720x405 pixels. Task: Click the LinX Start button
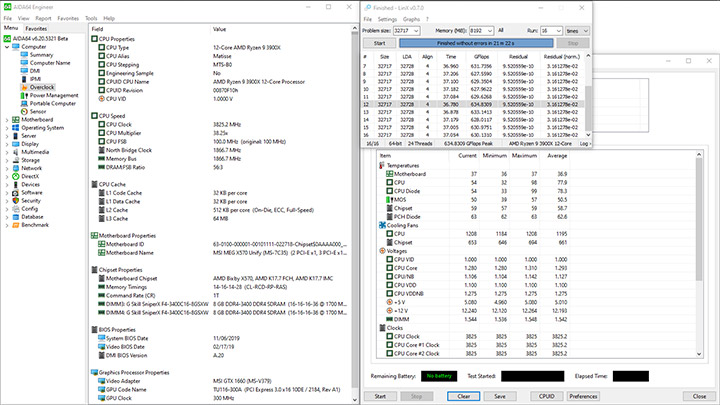tap(380, 43)
